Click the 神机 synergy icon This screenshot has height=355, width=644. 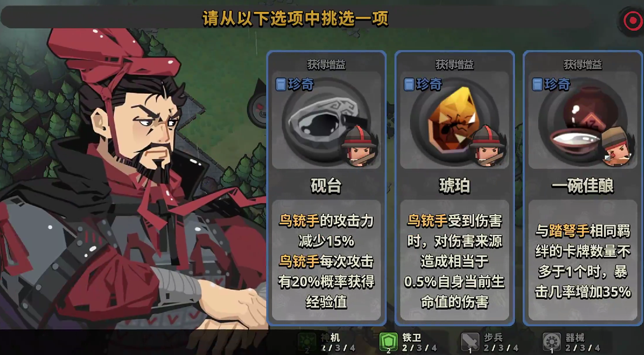click(x=307, y=342)
